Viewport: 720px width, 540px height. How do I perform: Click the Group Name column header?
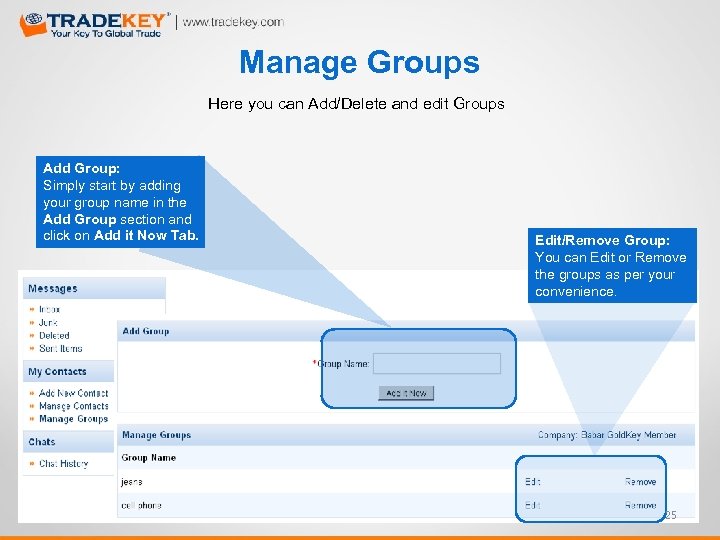pos(148,458)
